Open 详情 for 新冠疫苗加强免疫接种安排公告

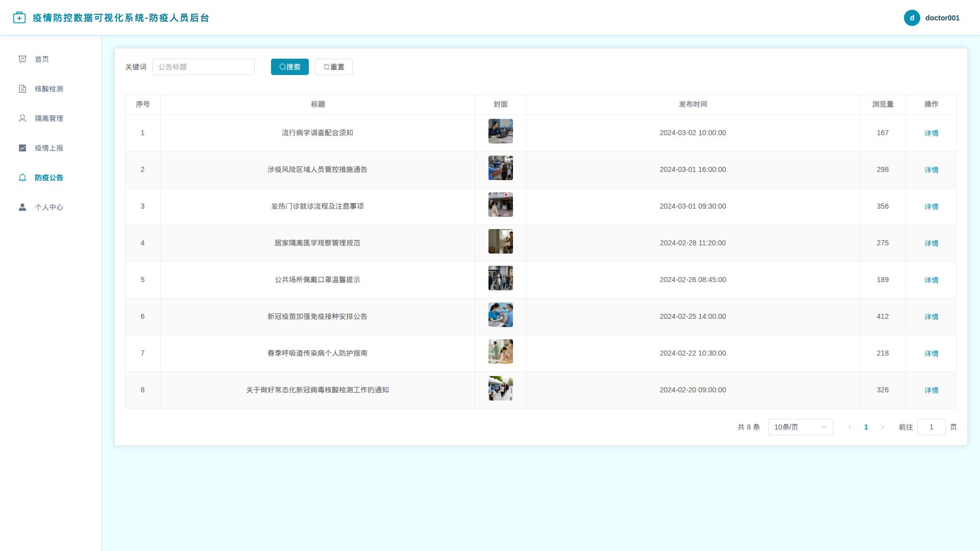pos(932,317)
